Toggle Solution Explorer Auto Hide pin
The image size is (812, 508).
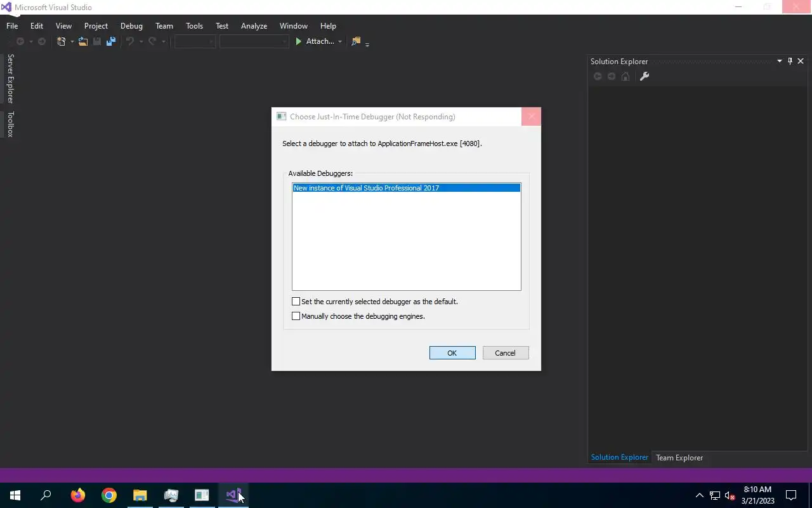790,61
